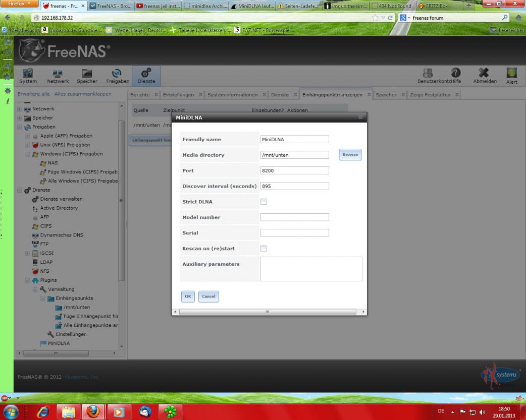Toggle the Strict DLNA checkbox
Screen dimensions: 526x420
tap(264, 202)
